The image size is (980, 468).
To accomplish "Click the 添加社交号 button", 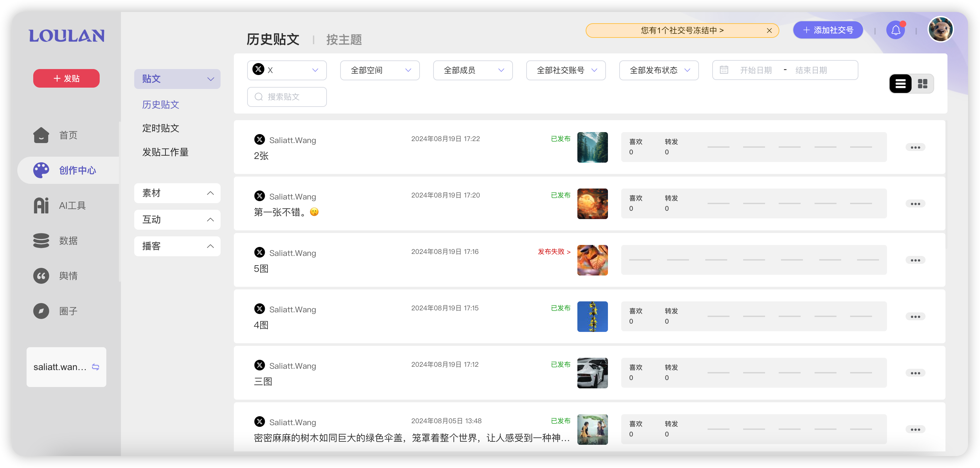I will pos(828,30).
